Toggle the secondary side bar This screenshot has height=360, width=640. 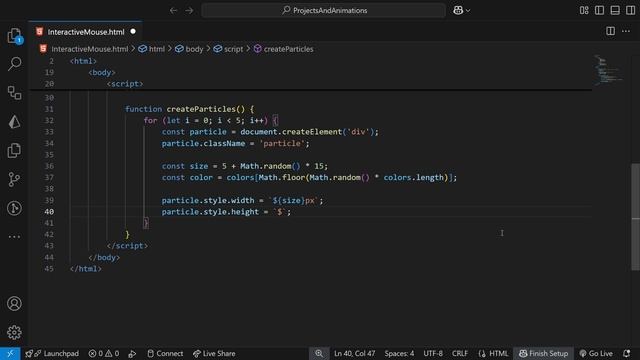point(630,10)
